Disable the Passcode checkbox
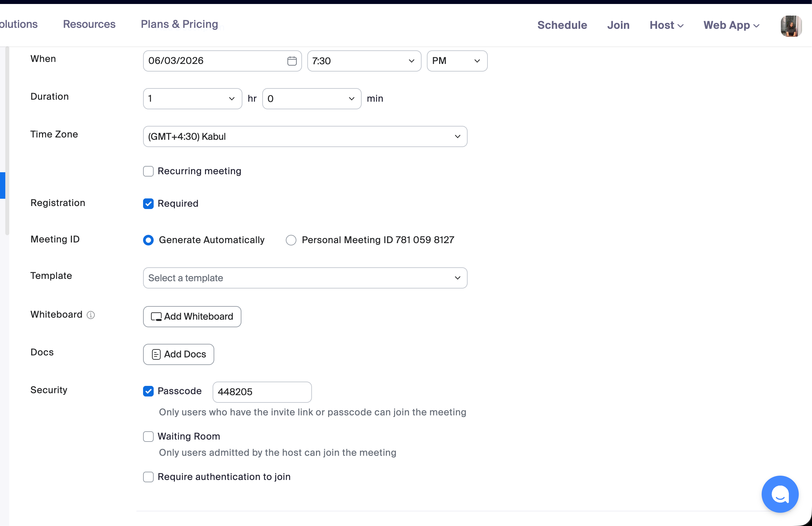Screen dimensions: 812x526 pyautogui.click(x=148, y=391)
